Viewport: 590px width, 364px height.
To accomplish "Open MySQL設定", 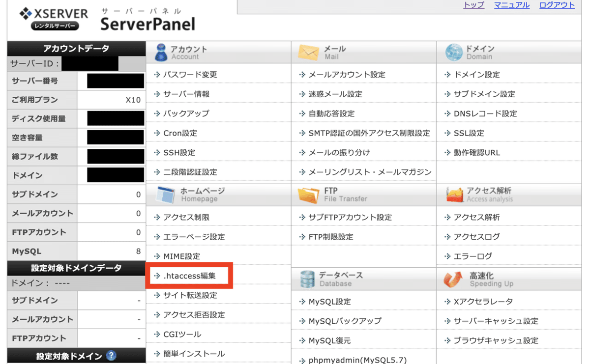I will [330, 302].
